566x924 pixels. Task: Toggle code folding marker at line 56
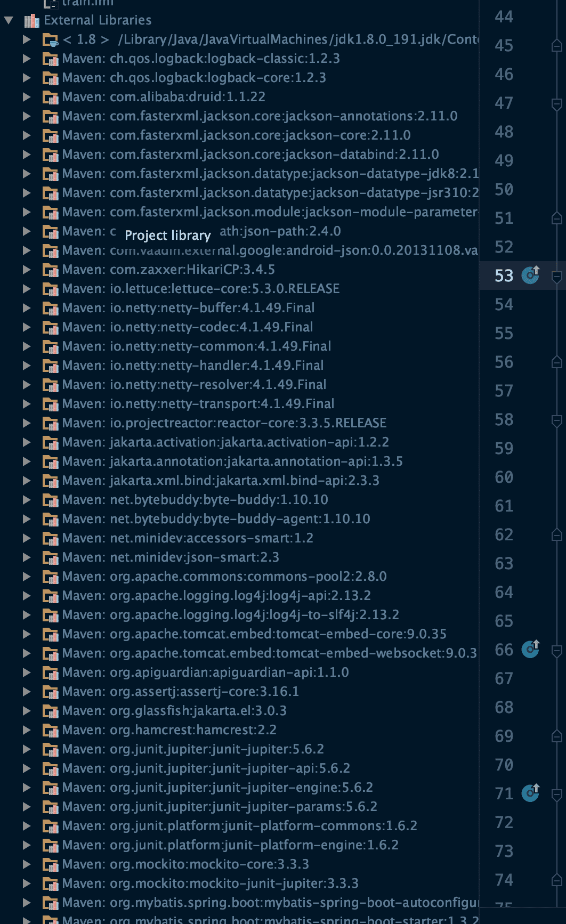point(556,362)
